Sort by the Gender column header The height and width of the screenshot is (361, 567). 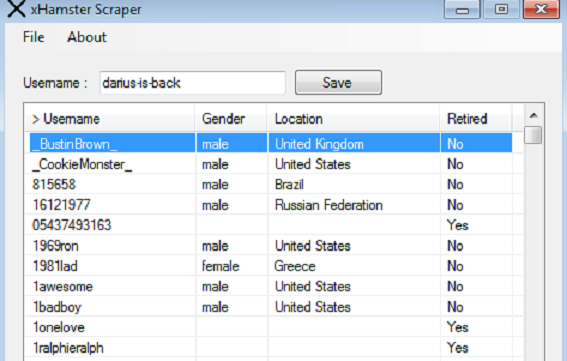click(231, 119)
